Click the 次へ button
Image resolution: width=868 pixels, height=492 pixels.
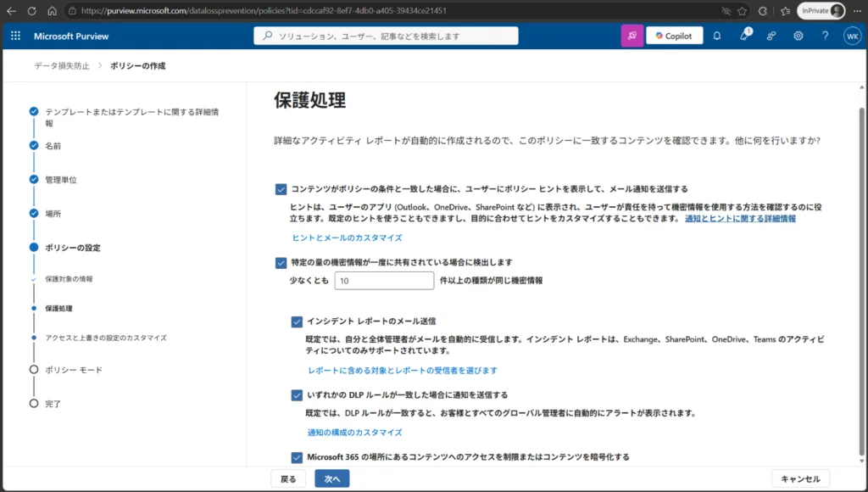point(332,478)
